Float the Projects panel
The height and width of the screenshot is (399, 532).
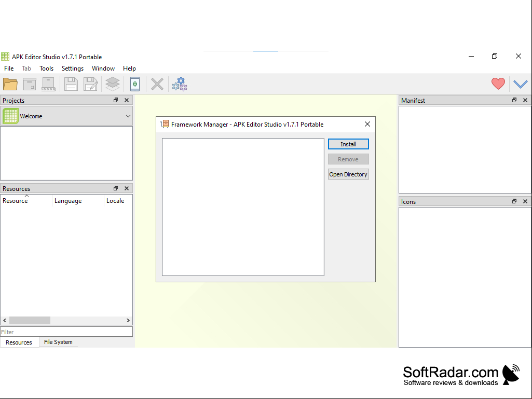[x=116, y=100]
